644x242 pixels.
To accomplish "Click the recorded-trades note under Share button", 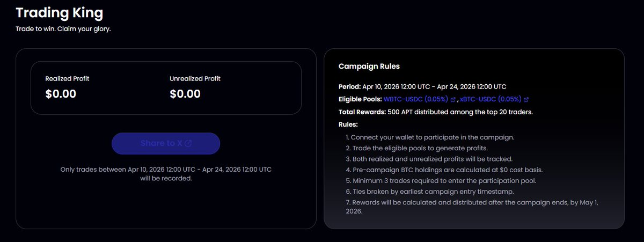I will tap(166, 174).
